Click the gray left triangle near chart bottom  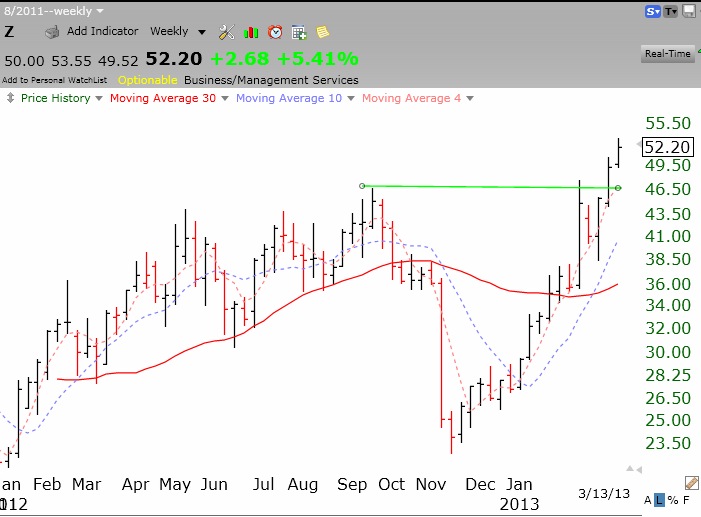click(639, 470)
